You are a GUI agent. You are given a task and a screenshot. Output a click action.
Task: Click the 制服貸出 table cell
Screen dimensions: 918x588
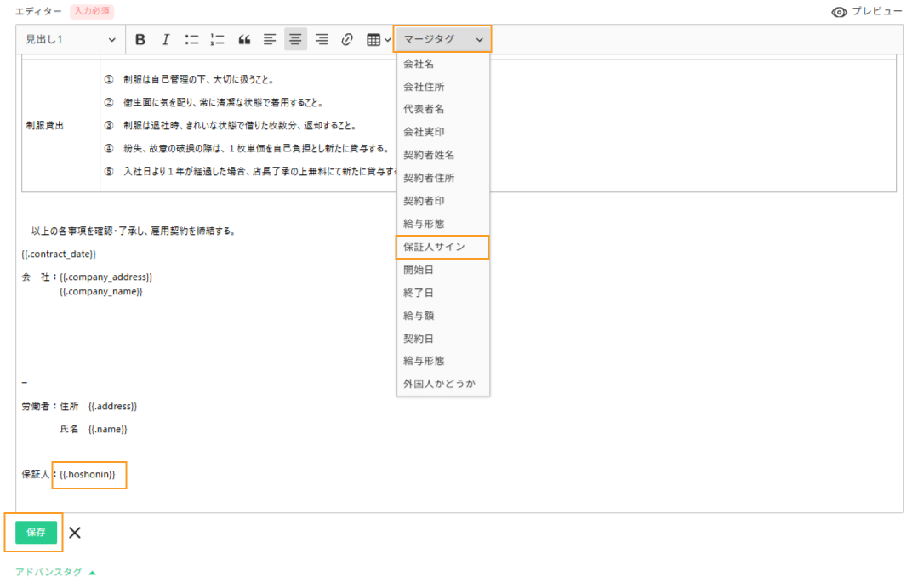(x=61, y=125)
